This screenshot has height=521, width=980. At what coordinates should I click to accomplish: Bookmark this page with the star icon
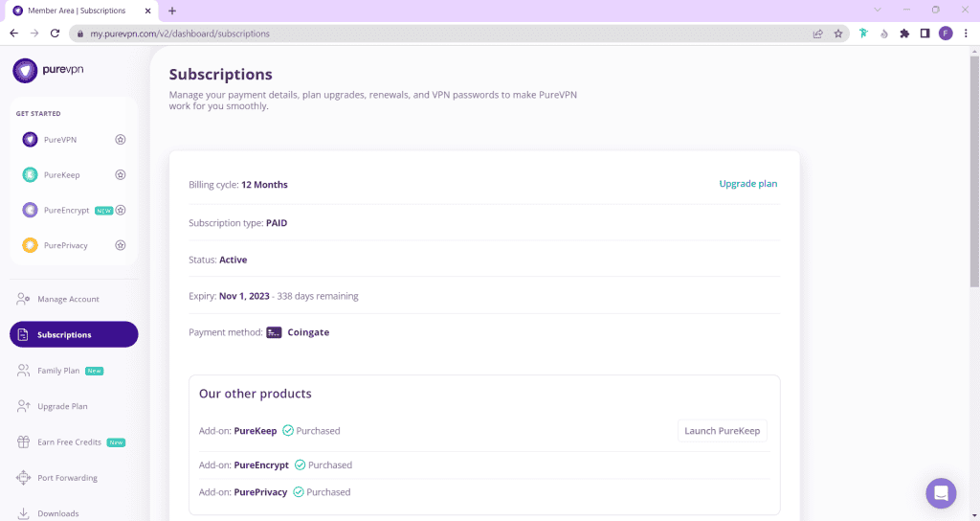click(x=838, y=34)
